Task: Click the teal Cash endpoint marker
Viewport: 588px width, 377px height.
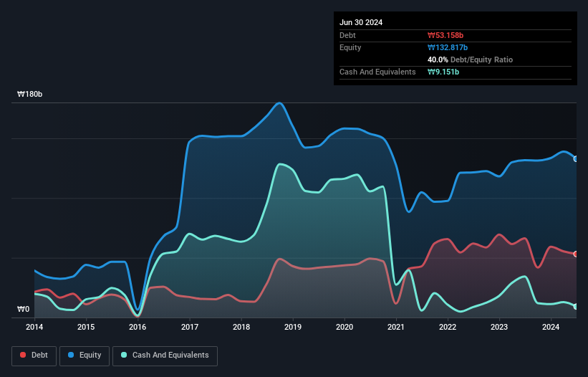Action: tap(576, 307)
